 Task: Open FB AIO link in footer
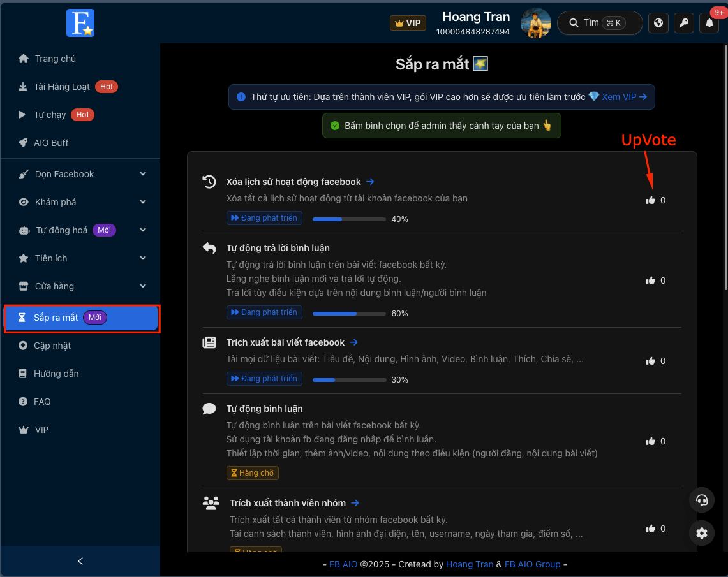click(343, 564)
